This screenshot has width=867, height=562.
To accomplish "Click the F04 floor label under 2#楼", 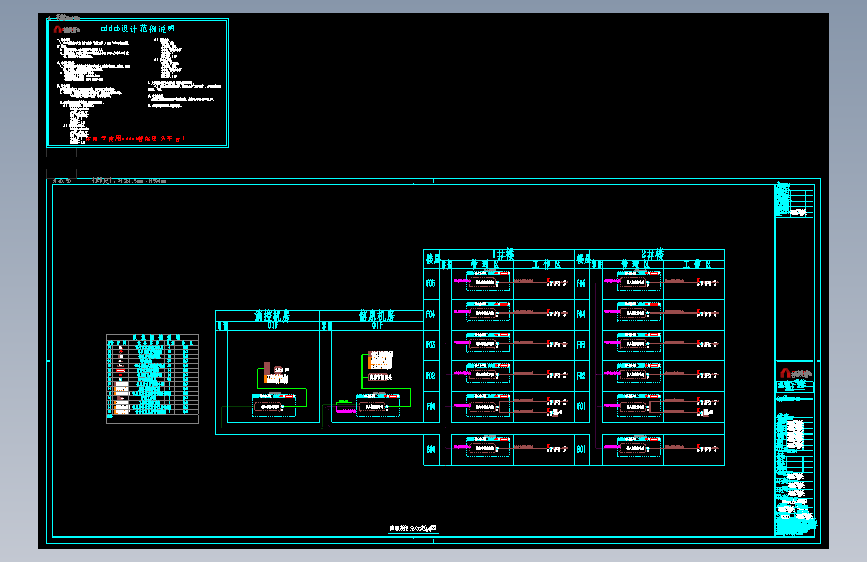I will (x=581, y=314).
